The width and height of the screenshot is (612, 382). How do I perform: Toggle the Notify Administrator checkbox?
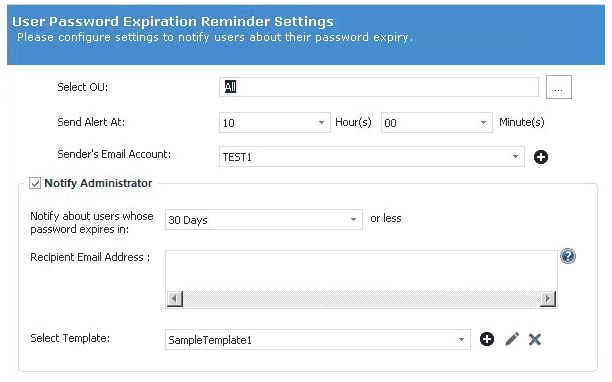click(35, 183)
